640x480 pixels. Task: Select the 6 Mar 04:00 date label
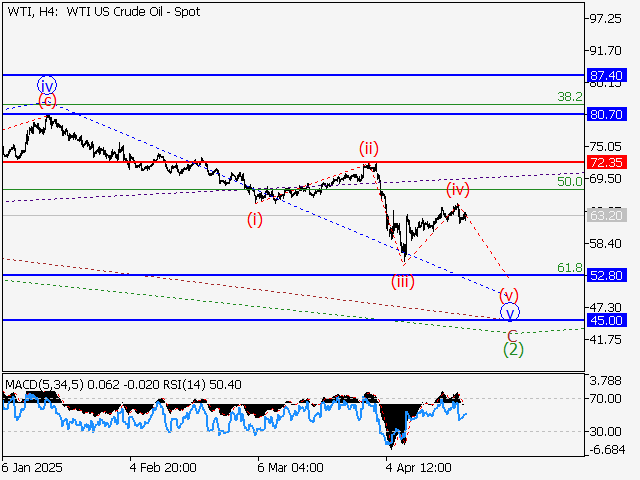click(289, 467)
